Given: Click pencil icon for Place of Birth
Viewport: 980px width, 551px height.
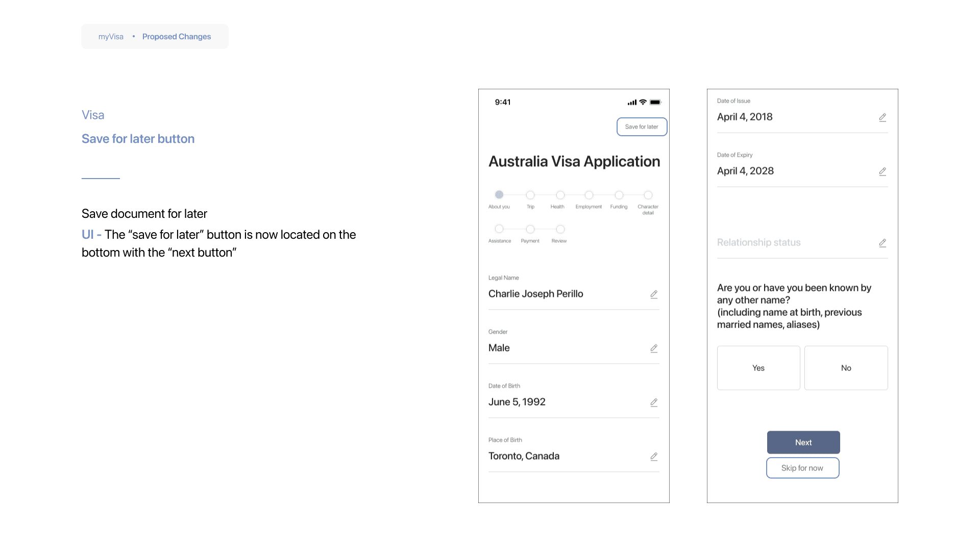Looking at the screenshot, I should pos(654,457).
